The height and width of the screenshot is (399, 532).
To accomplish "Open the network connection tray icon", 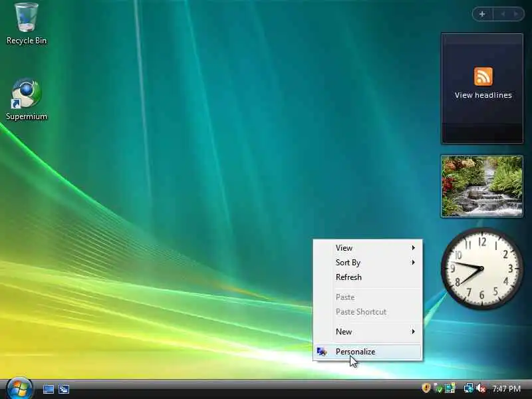I will click(x=469, y=388).
